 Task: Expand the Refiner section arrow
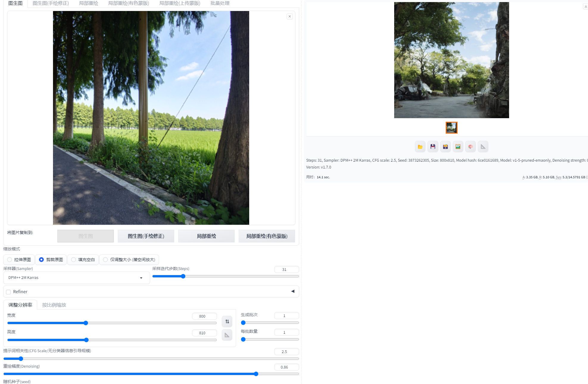coord(293,291)
